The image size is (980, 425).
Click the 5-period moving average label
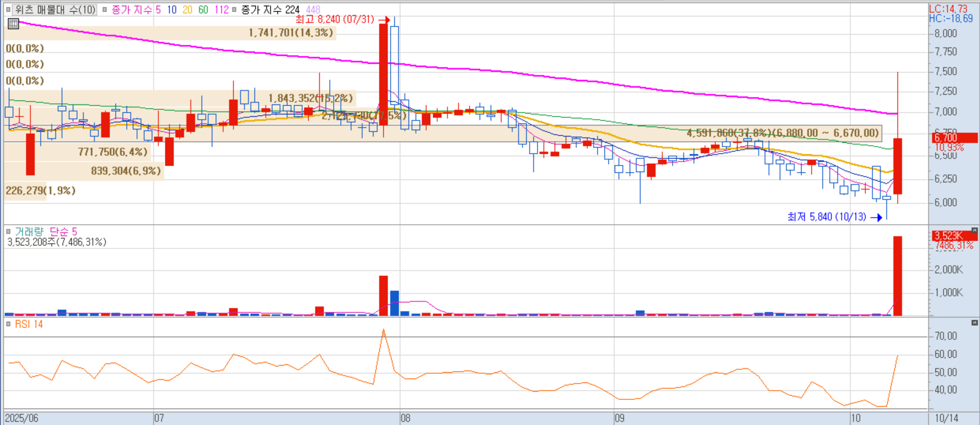coord(158,9)
